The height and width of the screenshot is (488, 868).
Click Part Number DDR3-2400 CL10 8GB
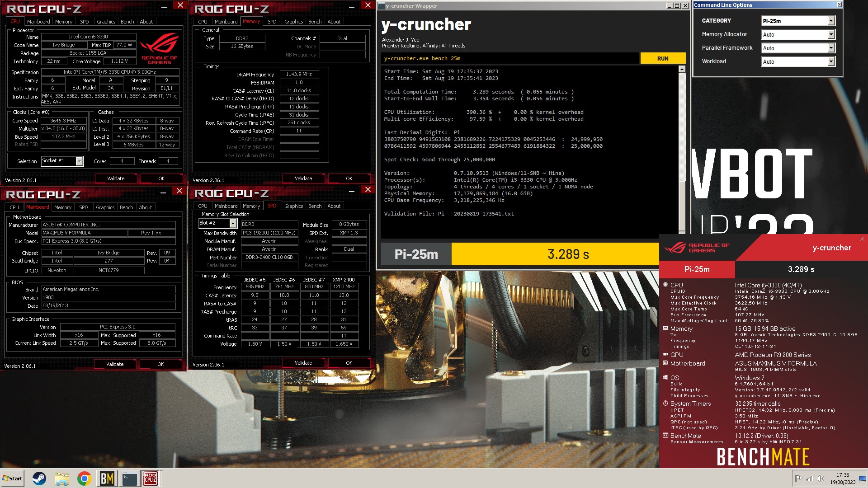click(269, 257)
